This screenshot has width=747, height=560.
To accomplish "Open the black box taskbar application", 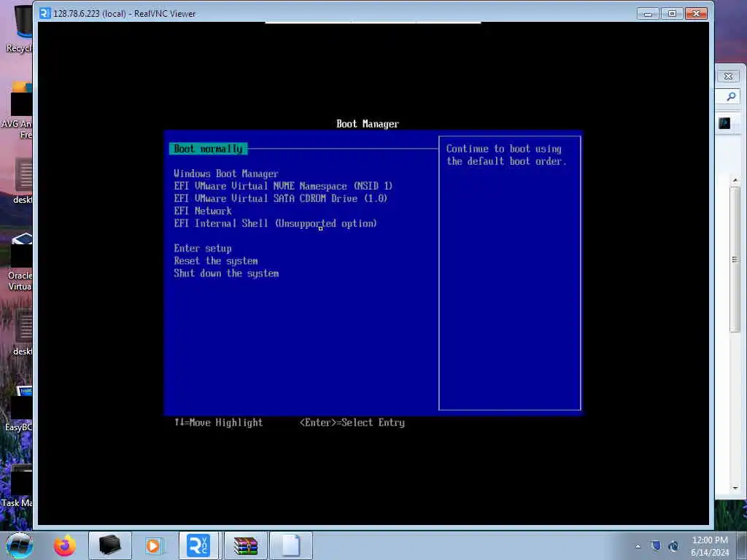I will [109, 545].
